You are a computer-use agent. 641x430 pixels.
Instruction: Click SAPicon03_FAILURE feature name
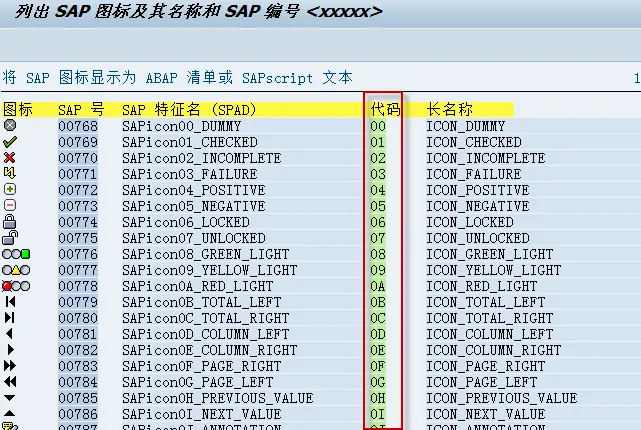[190, 174]
